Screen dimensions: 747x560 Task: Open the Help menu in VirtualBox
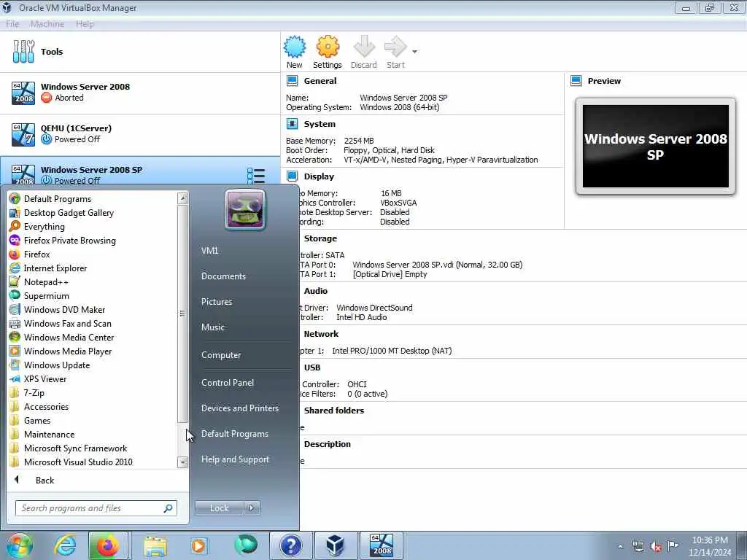(x=85, y=24)
